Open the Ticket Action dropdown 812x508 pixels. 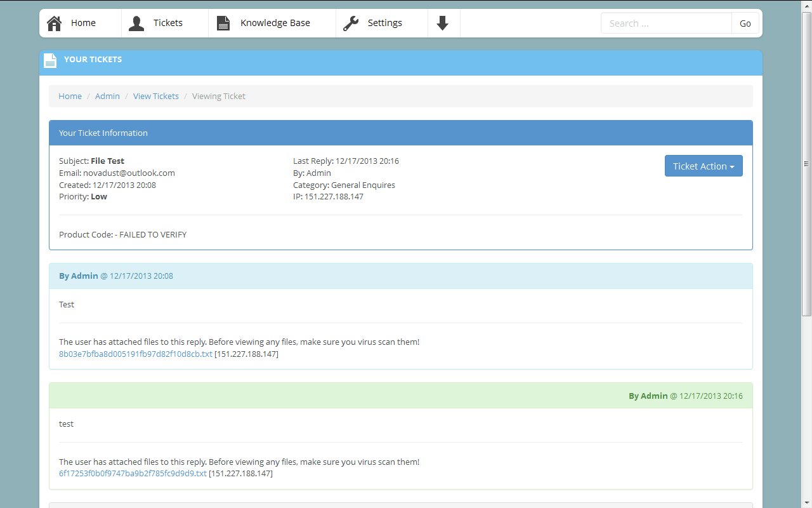[703, 166]
